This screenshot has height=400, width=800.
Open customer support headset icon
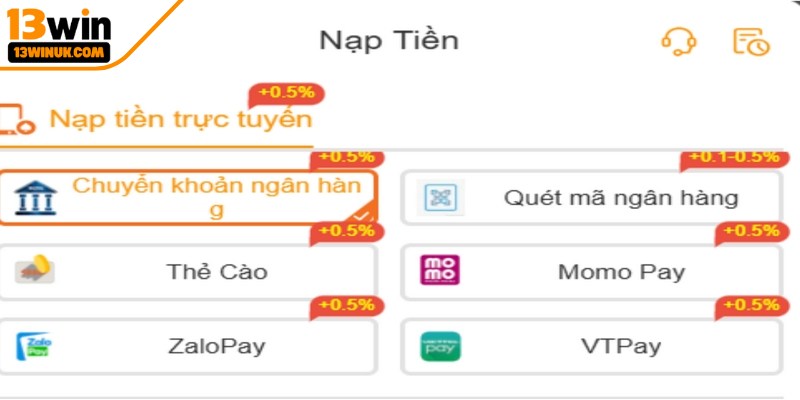(x=678, y=41)
